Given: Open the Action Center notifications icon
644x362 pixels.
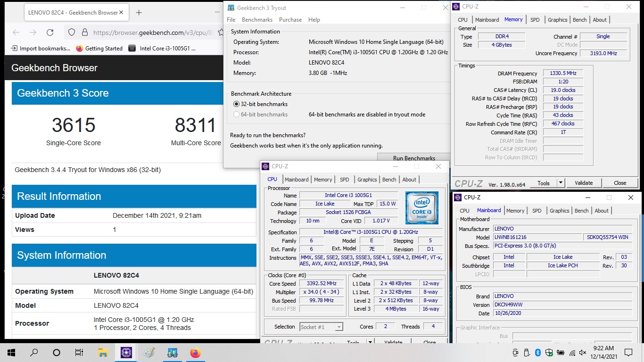Looking at the screenshot, I should click(x=628, y=353).
